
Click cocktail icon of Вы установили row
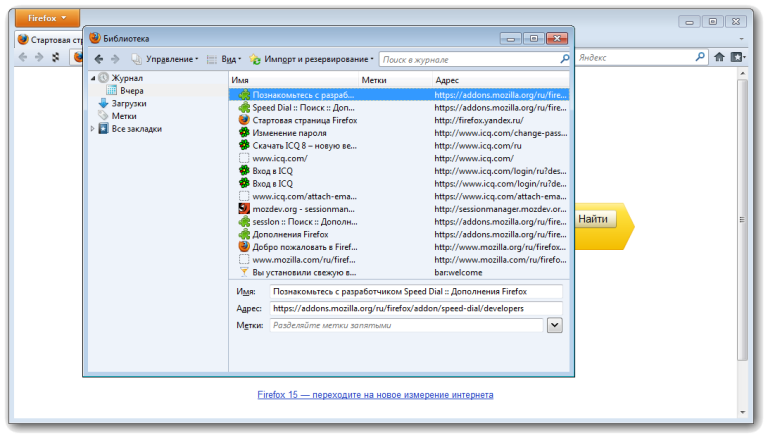pyautogui.click(x=244, y=272)
